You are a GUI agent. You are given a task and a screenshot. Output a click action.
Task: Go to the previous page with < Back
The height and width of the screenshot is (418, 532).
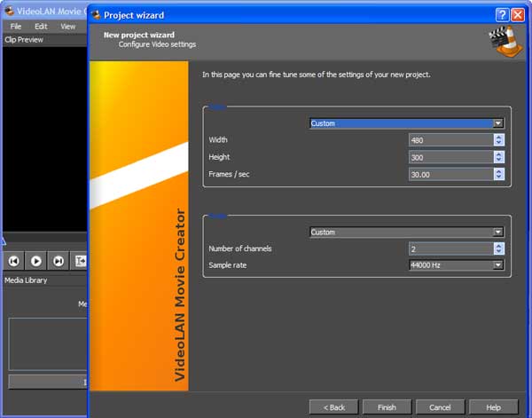[334, 407]
